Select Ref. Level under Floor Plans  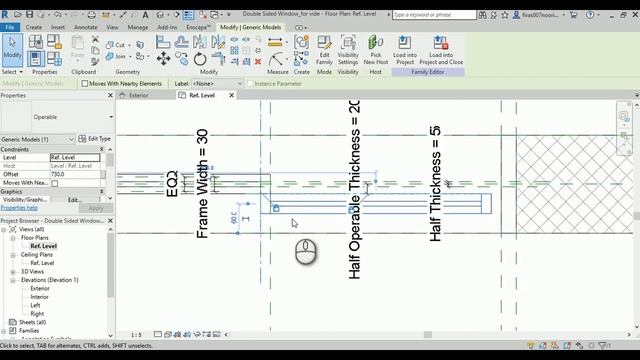43,246
